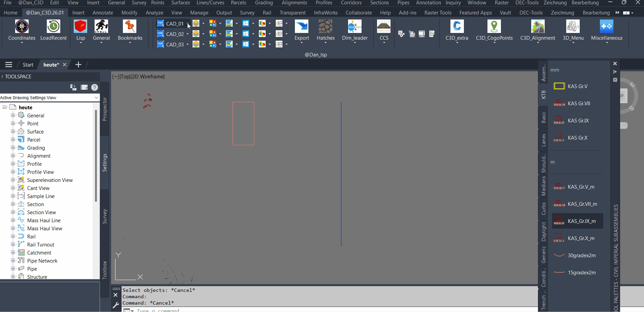Open the tool palette properties gear icon
Screen dimensions: 644x312
615,80
